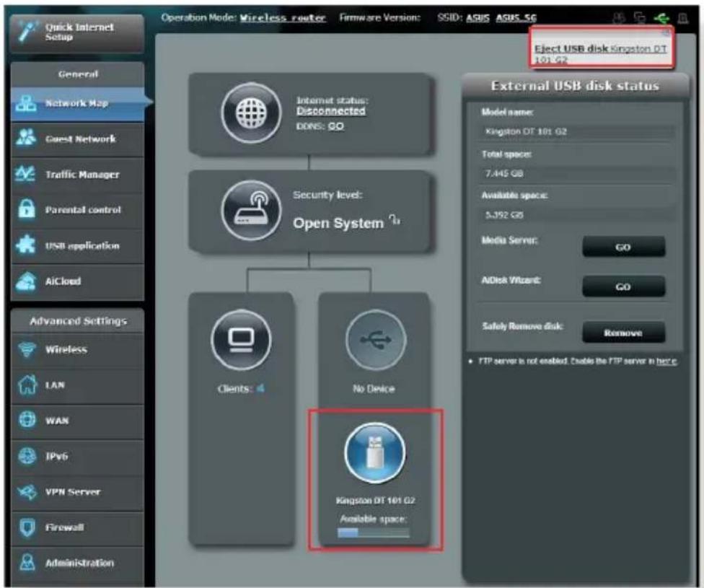Click the Model name field
Screen dimensions: 704x588
click(576, 131)
